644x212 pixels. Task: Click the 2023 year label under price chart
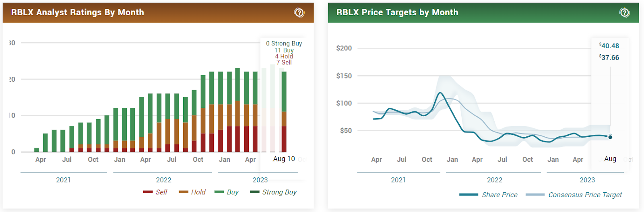pos(587,180)
